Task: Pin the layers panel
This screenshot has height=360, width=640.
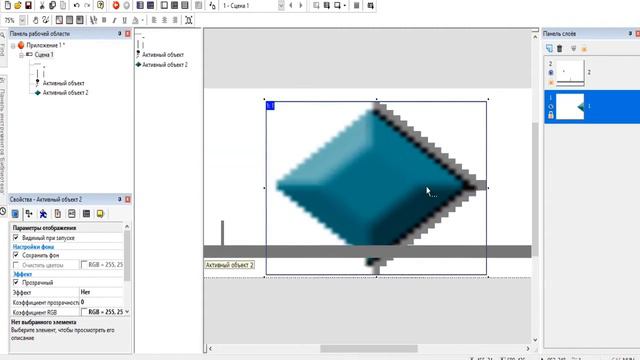Action: point(630,33)
